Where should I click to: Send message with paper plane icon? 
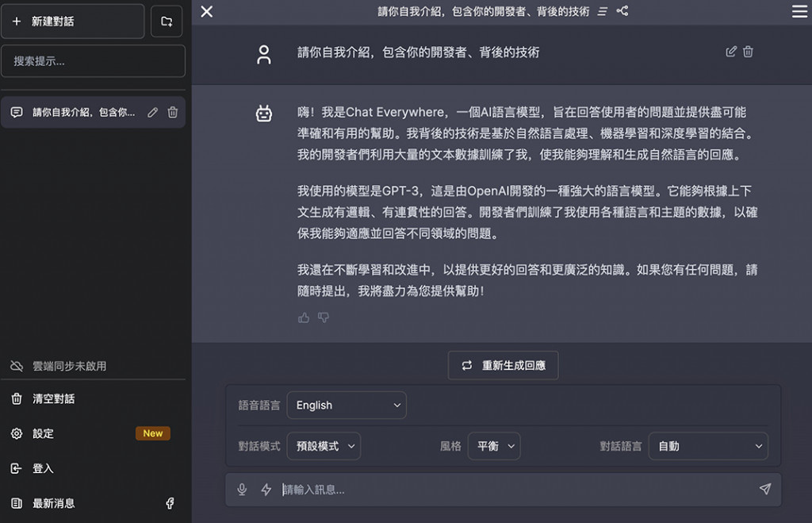765,489
